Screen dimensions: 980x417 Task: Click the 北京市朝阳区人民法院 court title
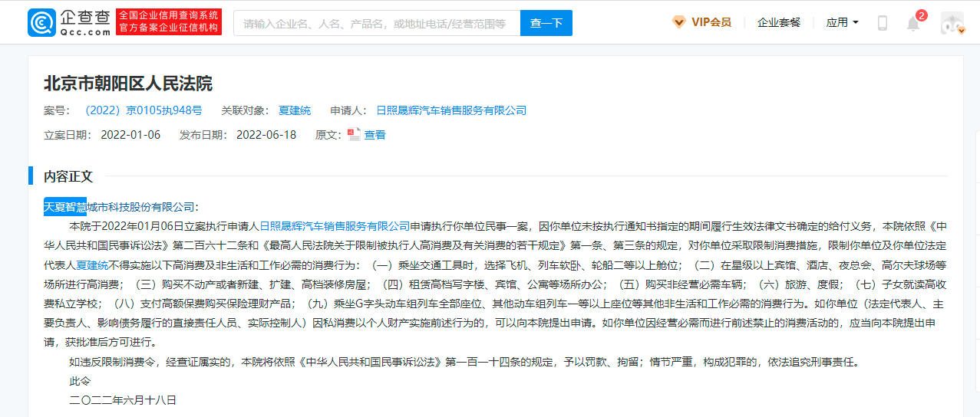pyautogui.click(x=128, y=84)
